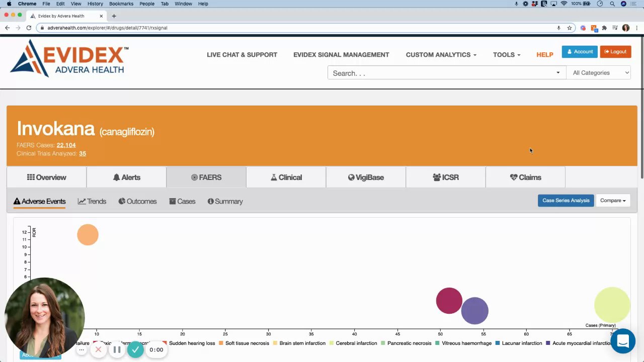Open the search box dropdown arrow

tap(557, 73)
